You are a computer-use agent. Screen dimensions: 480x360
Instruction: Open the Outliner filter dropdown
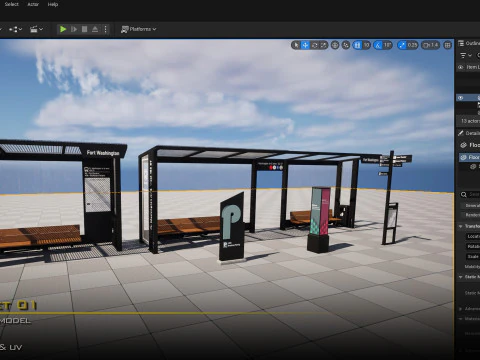[465, 55]
